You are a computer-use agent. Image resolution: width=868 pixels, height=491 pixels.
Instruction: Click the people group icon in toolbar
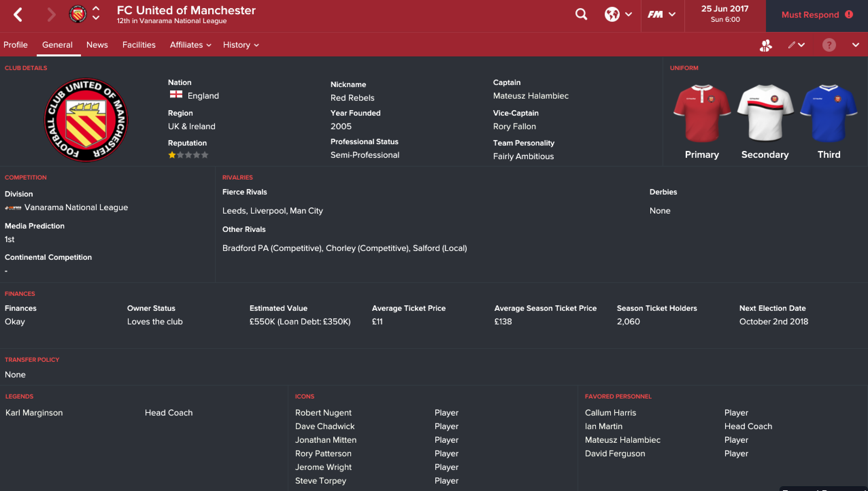point(766,45)
